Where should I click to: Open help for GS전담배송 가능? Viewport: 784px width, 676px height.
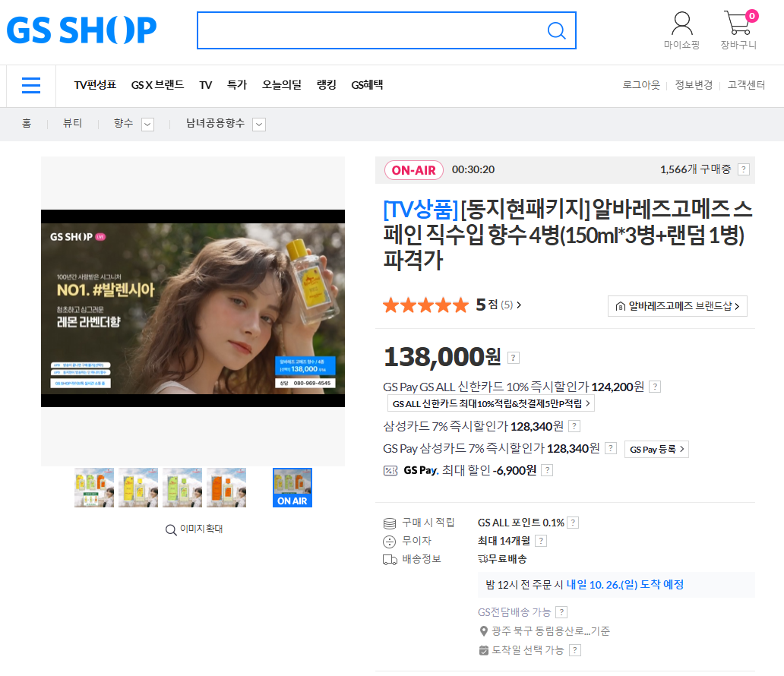pos(561,612)
